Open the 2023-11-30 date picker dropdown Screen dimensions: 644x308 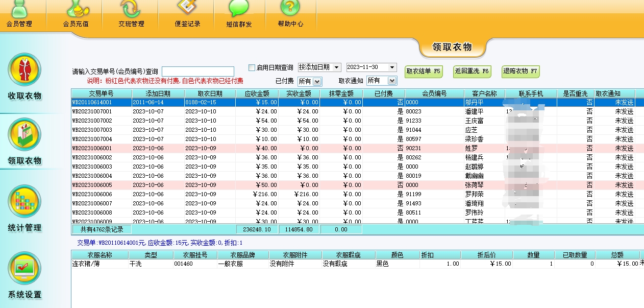pyautogui.click(x=392, y=67)
